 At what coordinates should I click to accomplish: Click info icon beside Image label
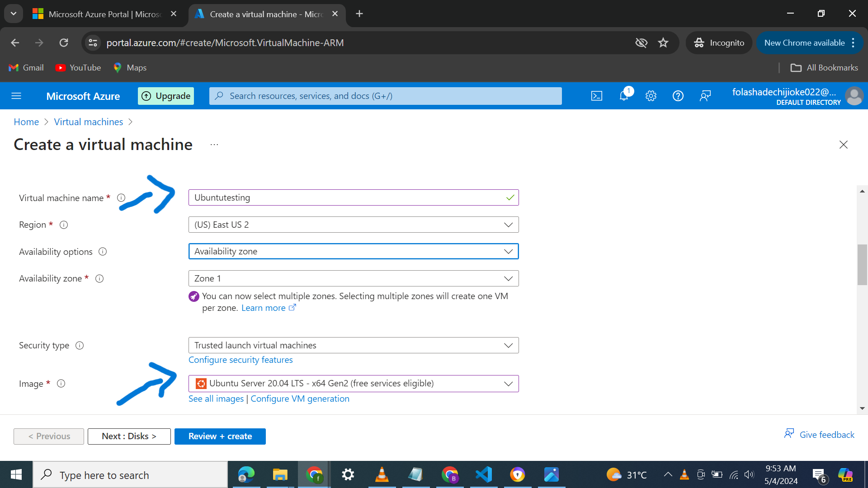tap(61, 384)
